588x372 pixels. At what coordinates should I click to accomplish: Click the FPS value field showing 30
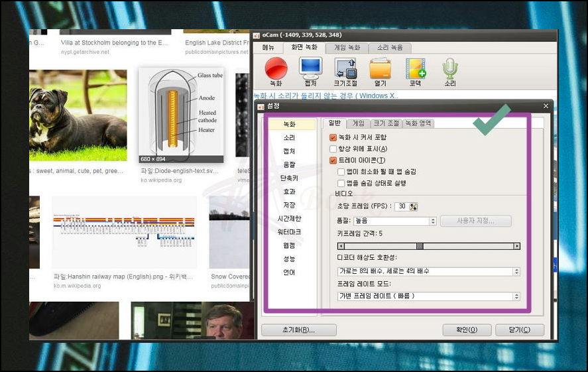[402, 206]
